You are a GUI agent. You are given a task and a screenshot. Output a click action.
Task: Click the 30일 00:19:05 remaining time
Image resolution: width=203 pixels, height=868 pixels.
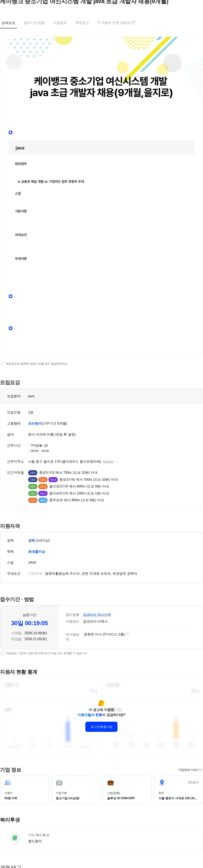[x=30, y=623]
